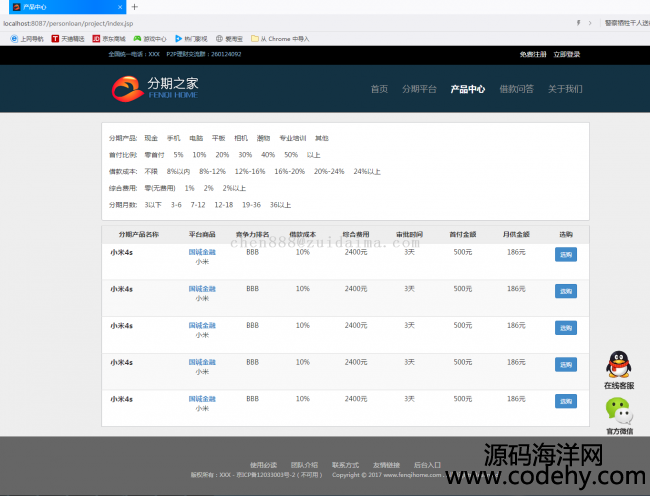Open the 天猫精选 bookmark

(x=68, y=39)
